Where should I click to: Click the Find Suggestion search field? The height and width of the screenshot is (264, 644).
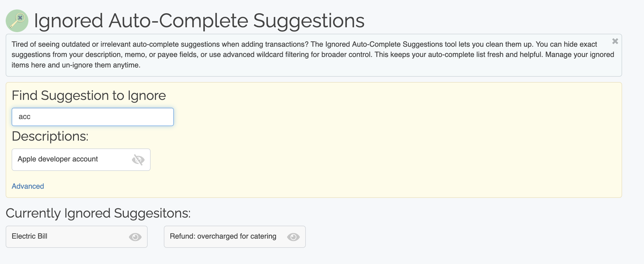(x=92, y=117)
